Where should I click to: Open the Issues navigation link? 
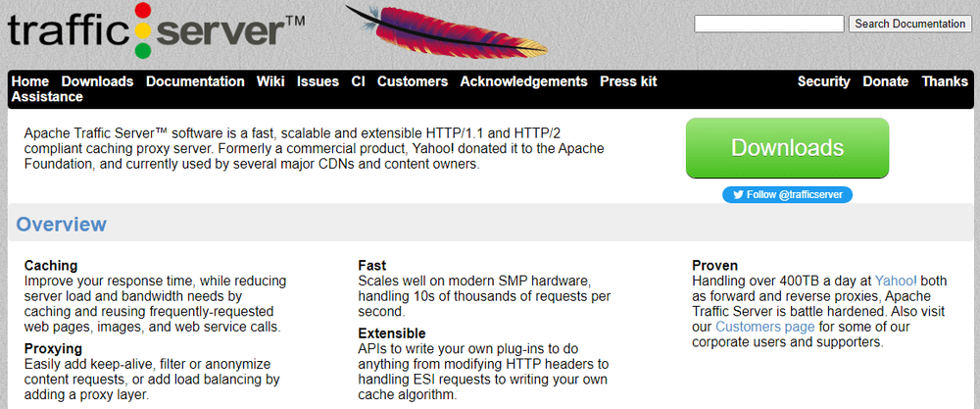coord(318,81)
